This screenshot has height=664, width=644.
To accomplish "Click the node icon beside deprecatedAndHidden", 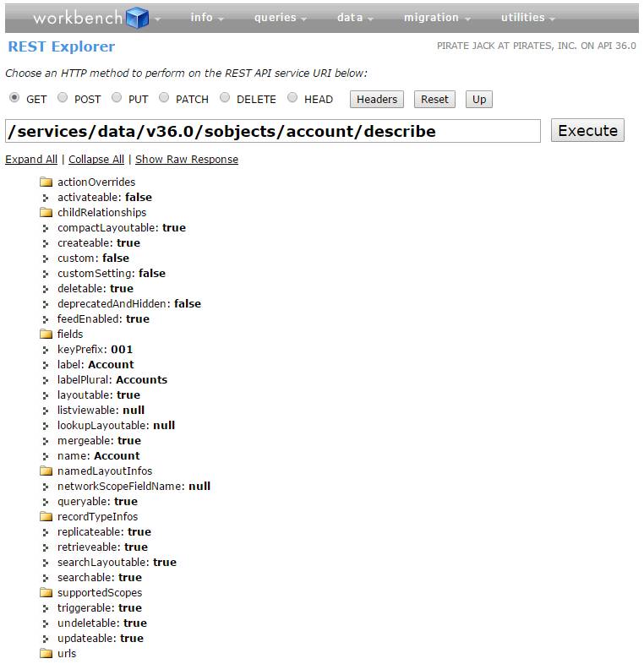I will point(46,304).
